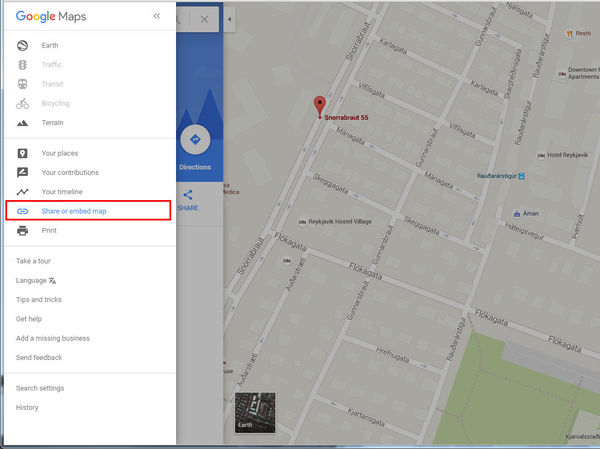Click the blue Directions arrow icon
This screenshot has width=600, height=449.
click(x=195, y=140)
